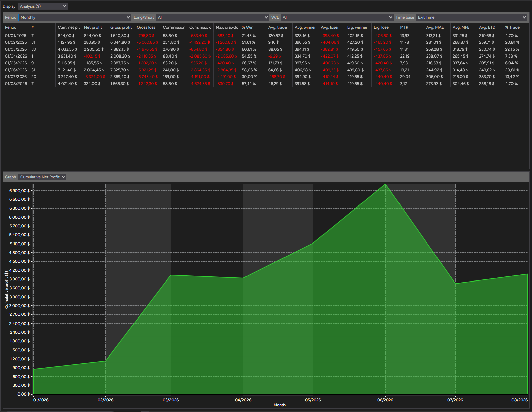Sort by the Avg. trade column header
The height and width of the screenshot is (412, 532).
pos(279,27)
